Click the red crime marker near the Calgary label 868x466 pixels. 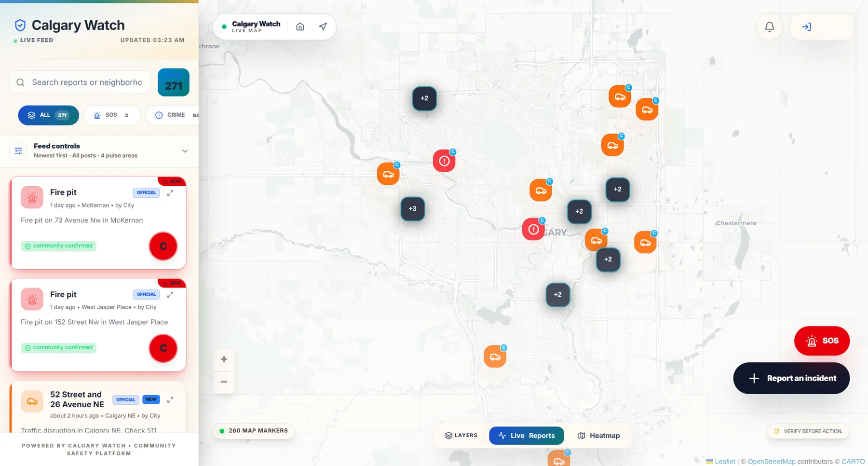tap(533, 230)
